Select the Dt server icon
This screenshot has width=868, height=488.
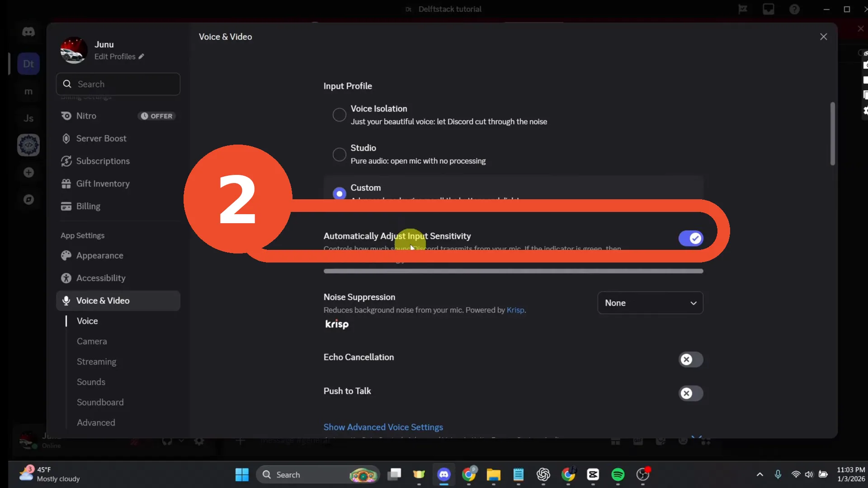[x=28, y=64]
